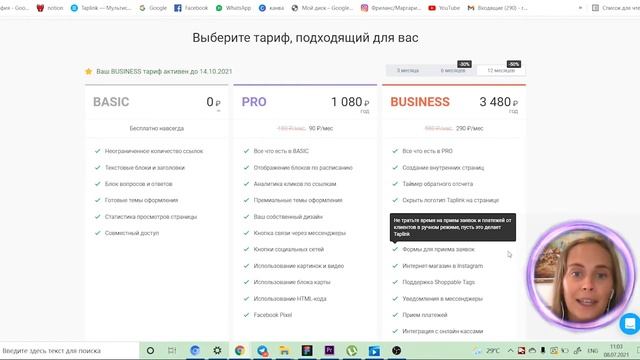Click 'Интеграция с онлайн кассами' feature
The height and width of the screenshot is (360, 640).
point(442,331)
